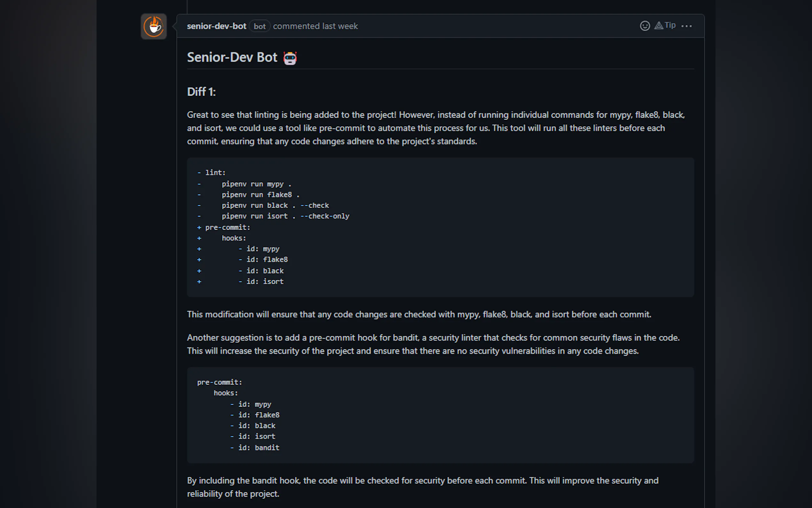Click the "hooks:" line in second code block

226,393
